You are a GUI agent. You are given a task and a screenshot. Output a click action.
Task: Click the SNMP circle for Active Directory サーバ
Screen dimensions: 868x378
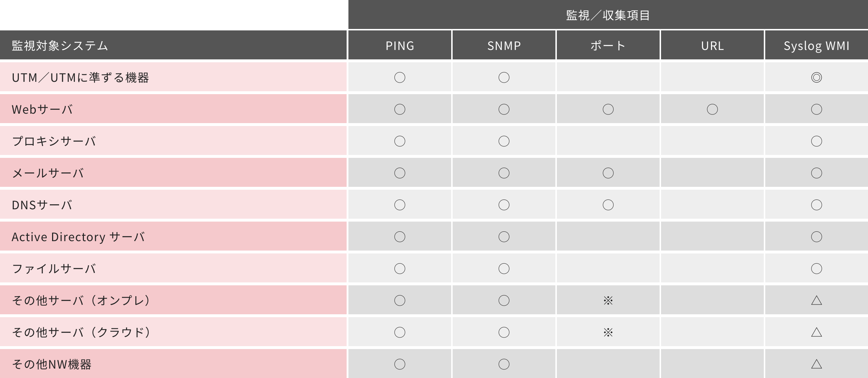[504, 237]
